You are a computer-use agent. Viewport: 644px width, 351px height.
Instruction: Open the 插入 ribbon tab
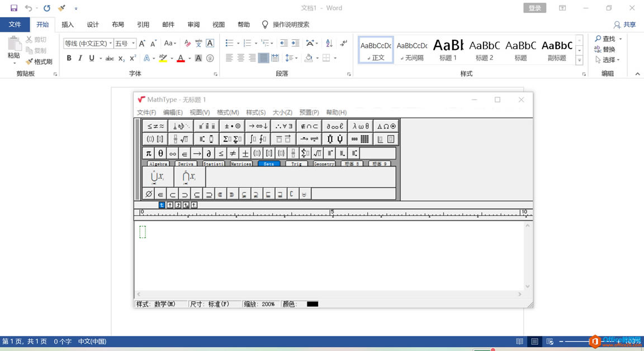point(68,25)
